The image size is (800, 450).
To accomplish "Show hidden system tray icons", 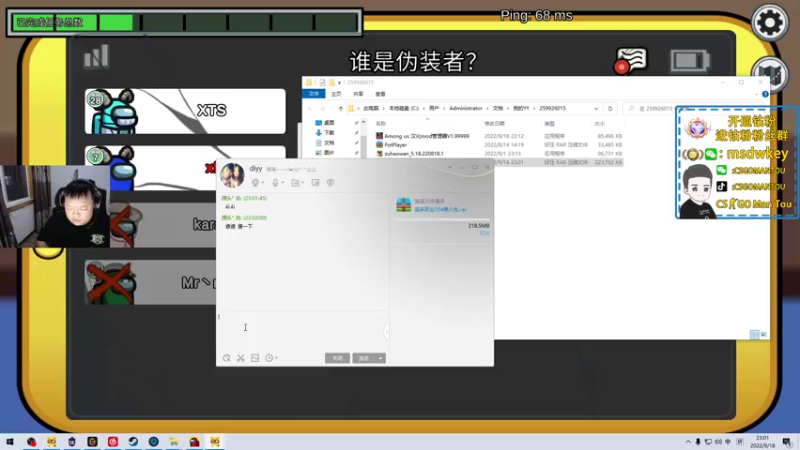I will [x=688, y=442].
